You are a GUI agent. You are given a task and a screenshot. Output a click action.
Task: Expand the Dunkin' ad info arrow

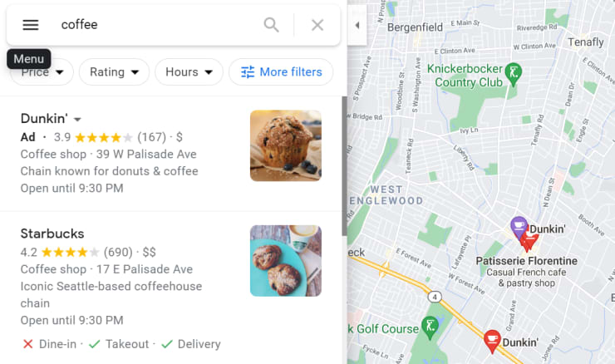pos(77,119)
